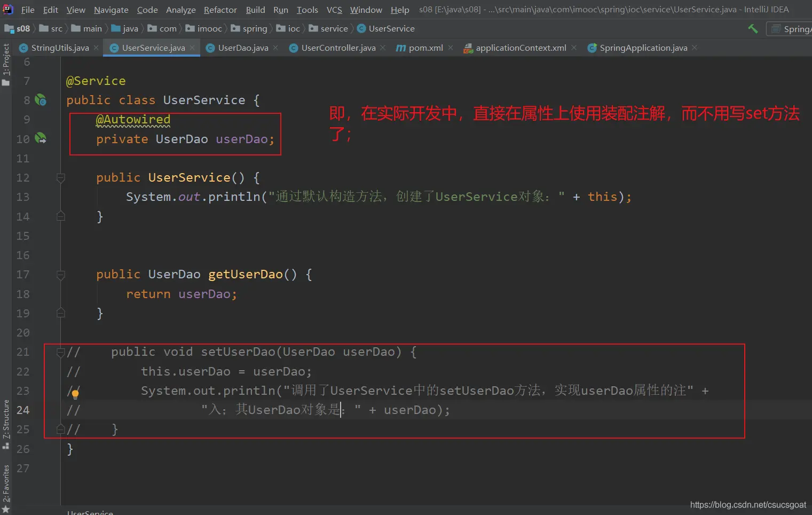Click line number 15 in the gutter
Image resolution: width=812 pixels, height=515 pixels.
[23, 236]
